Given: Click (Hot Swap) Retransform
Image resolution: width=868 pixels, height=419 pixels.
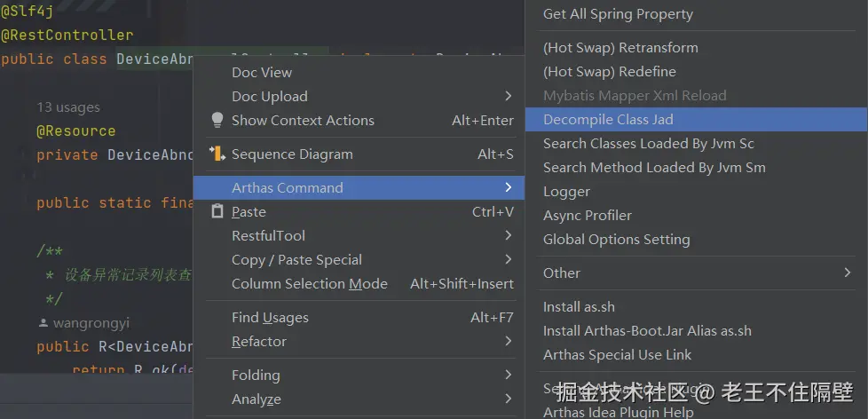Looking at the screenshot, I should [620, 47].
